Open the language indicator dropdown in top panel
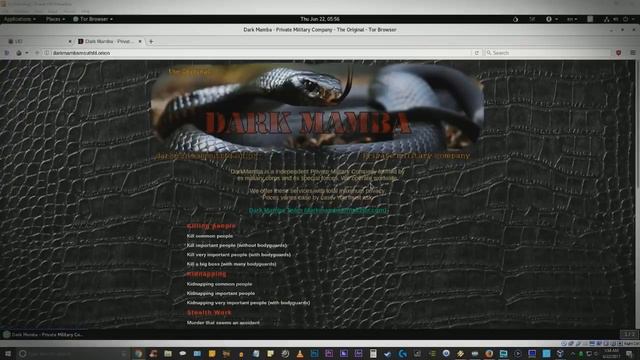This screenshot has width=640, height=360. (572, 19)
